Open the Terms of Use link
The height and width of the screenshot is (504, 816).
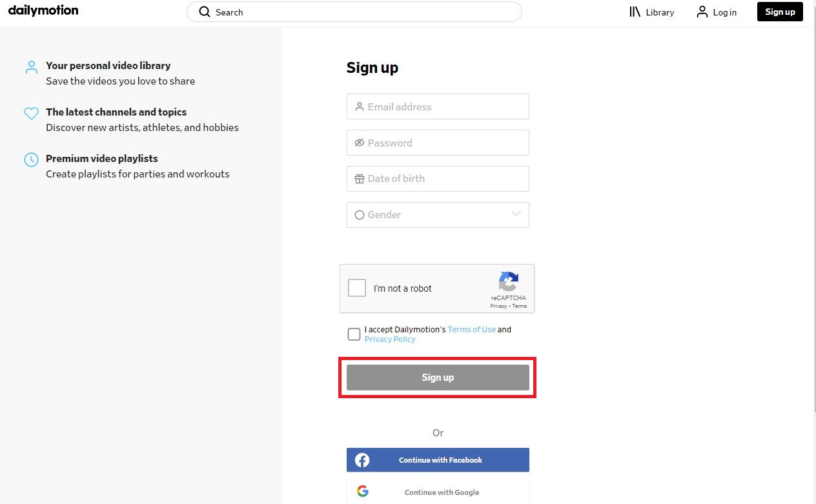coord(472,329)
